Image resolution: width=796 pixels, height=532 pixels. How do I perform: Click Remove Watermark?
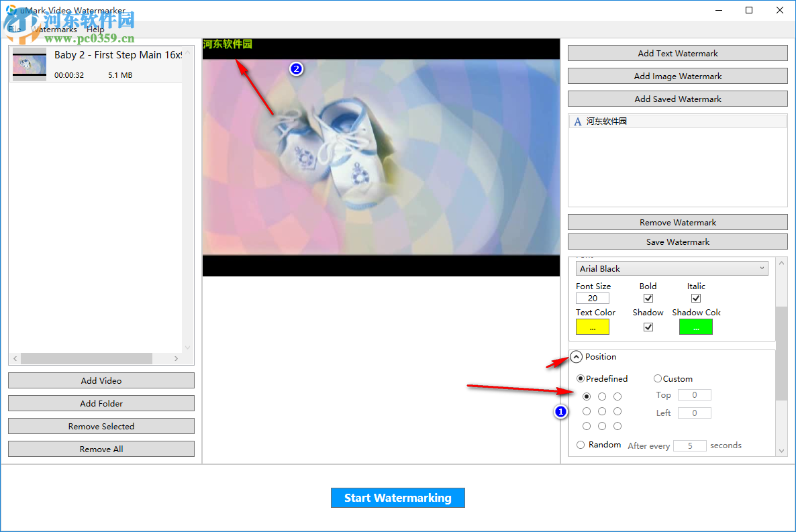677,222
